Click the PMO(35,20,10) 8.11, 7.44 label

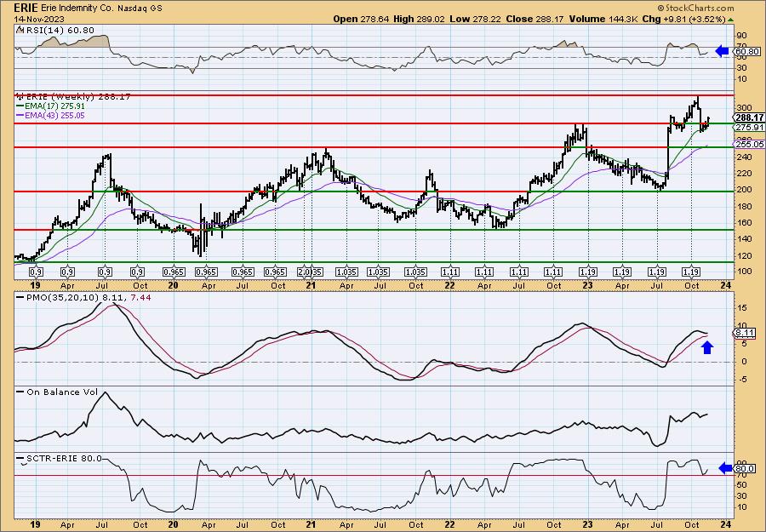(x=84, y=296)
